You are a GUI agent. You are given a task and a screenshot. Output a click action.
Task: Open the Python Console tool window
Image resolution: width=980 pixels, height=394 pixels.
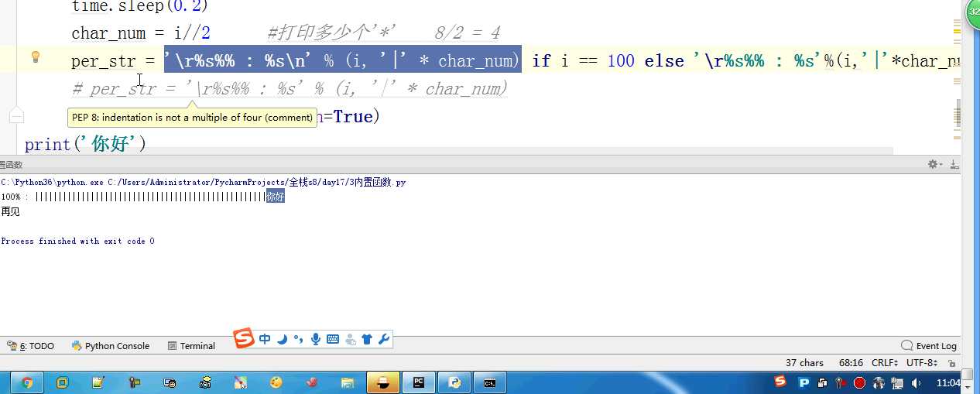(111, 346)
